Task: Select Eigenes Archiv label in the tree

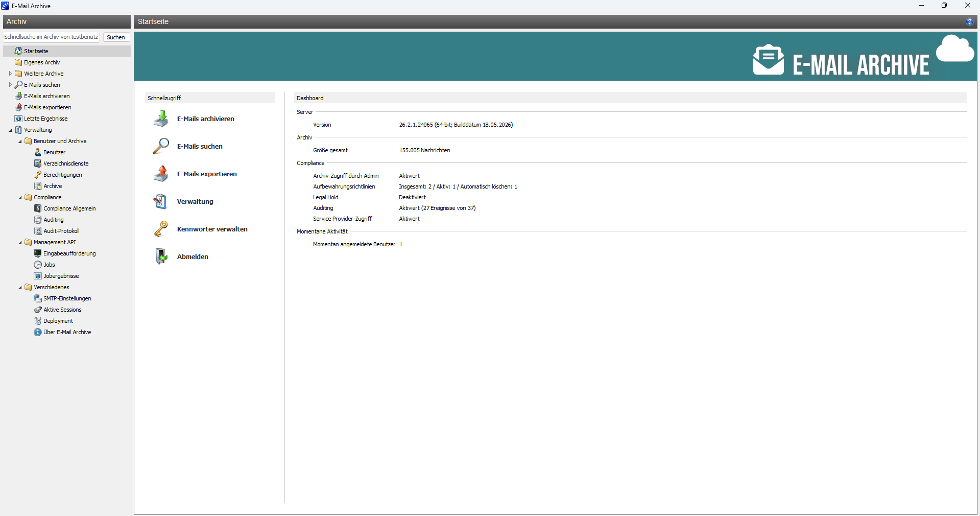Action: 42,62
